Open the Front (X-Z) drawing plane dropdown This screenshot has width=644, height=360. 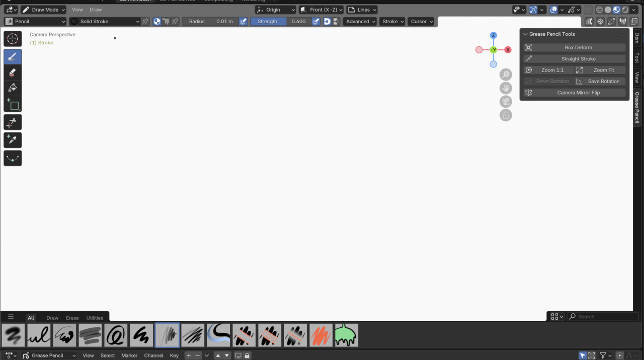click(321, 10)
